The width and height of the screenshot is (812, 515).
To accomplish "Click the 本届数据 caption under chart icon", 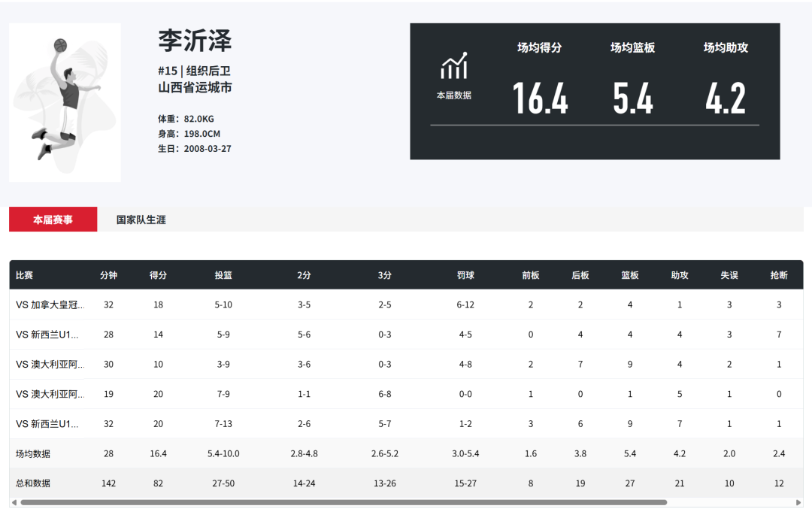I will pos(454,95).
